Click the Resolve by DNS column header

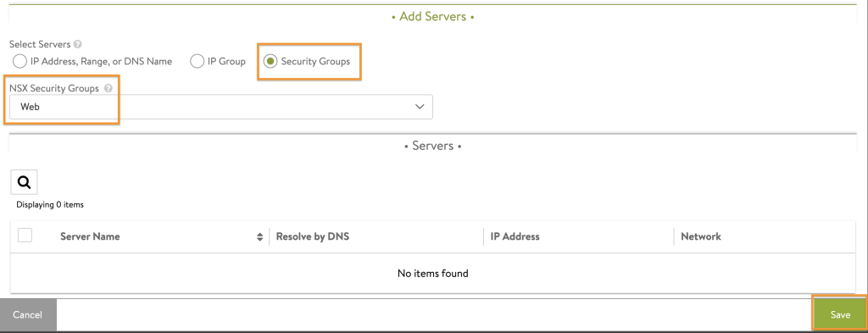click(313, 236)
